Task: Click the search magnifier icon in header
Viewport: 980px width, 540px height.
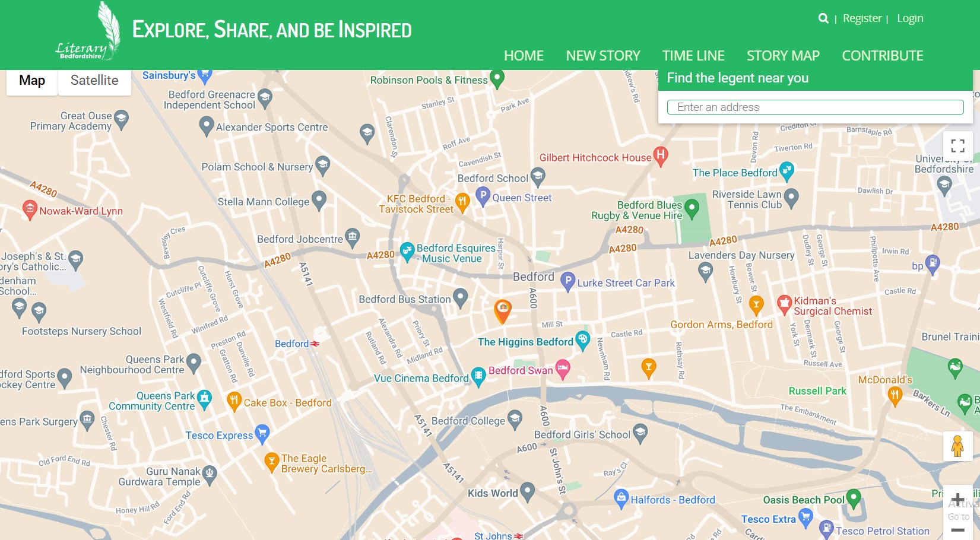Action: (x=823, y=18)
